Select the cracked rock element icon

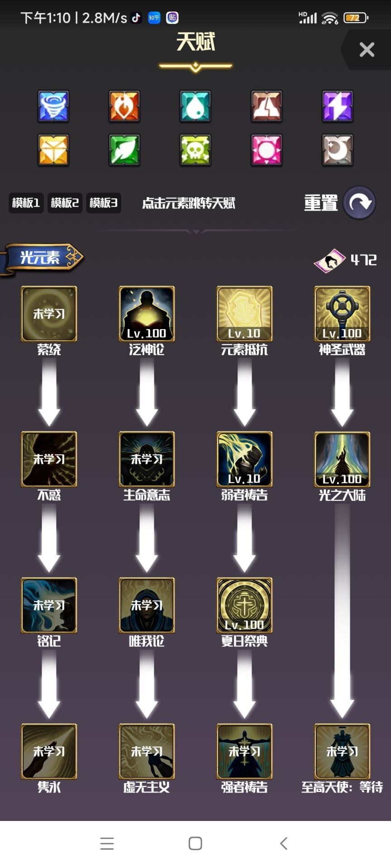[x=267, y=106]
